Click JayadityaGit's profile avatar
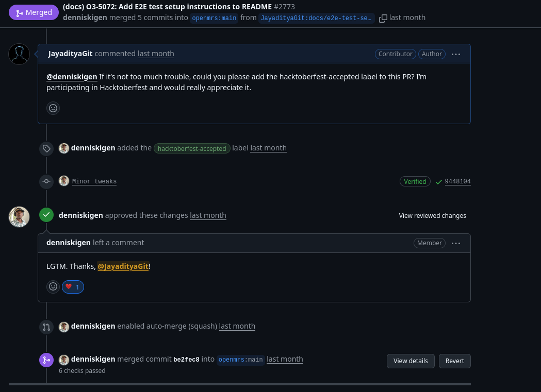The width and height of the screenshot is (541, 392). 19,54
